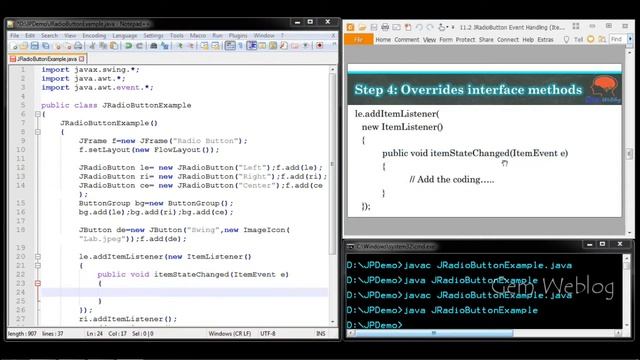Click the Save All icon in Notepad++
This screenshot has width=640, height=360.
point(45,46)
